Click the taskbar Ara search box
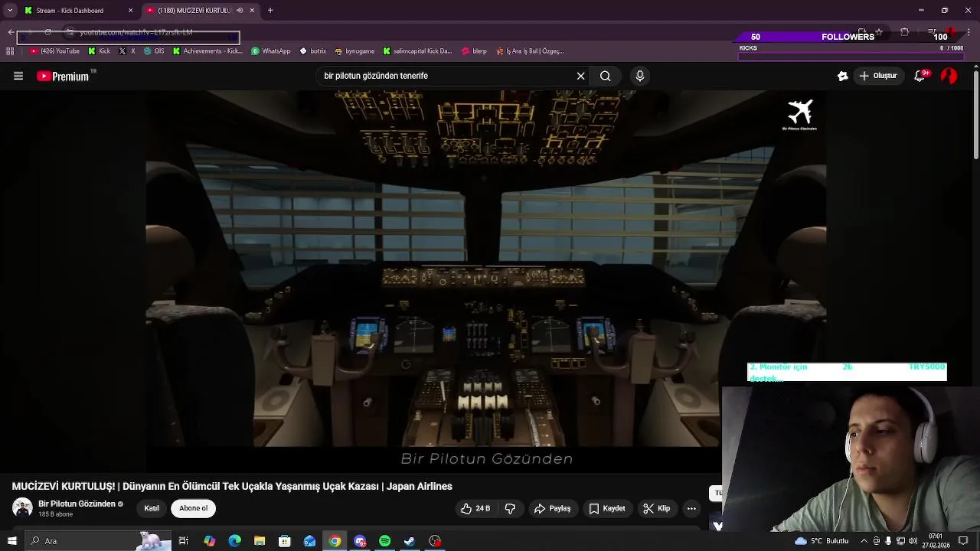Screen dimensions: 980x551 98,541
